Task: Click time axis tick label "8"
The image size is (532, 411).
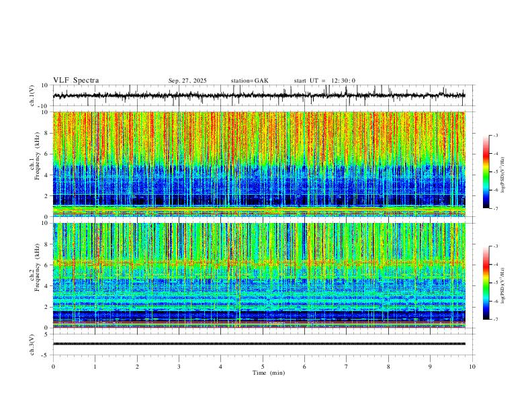Action: coord(388,367)
